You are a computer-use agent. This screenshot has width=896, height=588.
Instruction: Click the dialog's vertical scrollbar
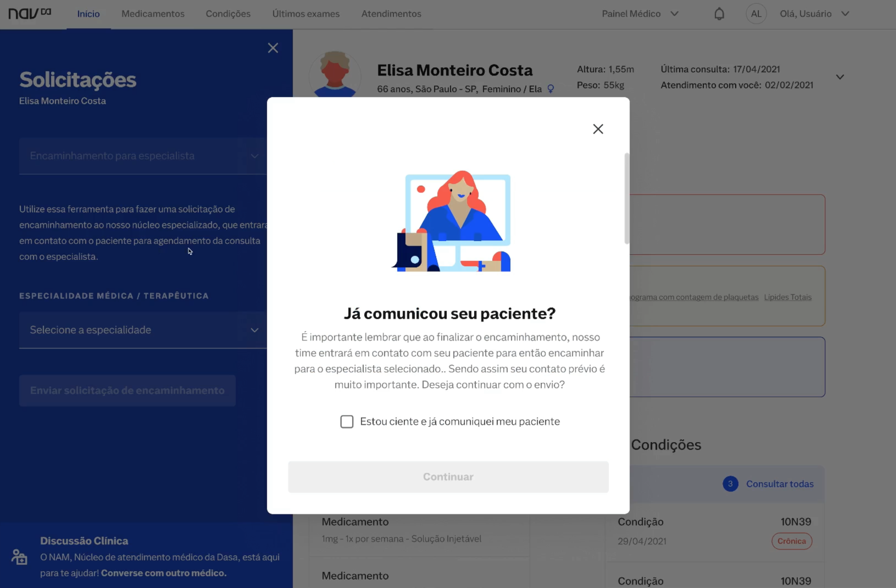(x=626, y=199)
